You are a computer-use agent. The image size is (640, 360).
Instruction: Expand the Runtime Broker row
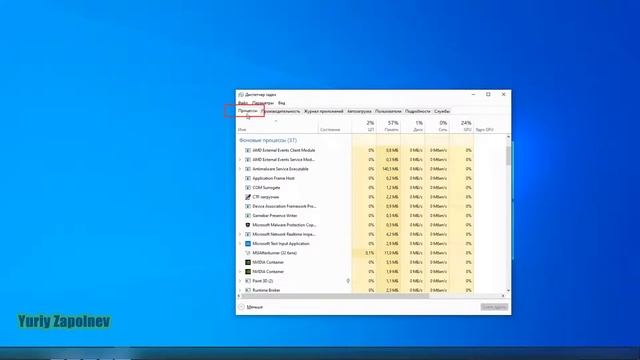[240, 290]
